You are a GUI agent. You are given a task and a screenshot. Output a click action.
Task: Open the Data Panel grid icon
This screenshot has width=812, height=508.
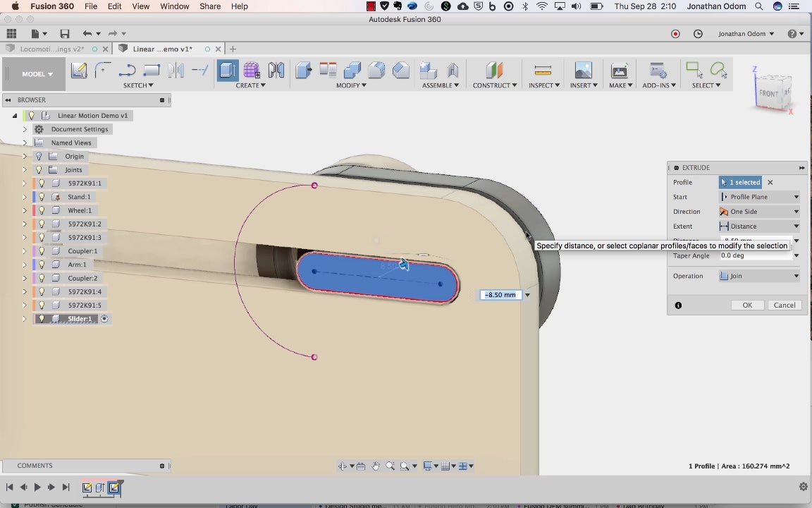pyautogui.click(x=11, y=34)
